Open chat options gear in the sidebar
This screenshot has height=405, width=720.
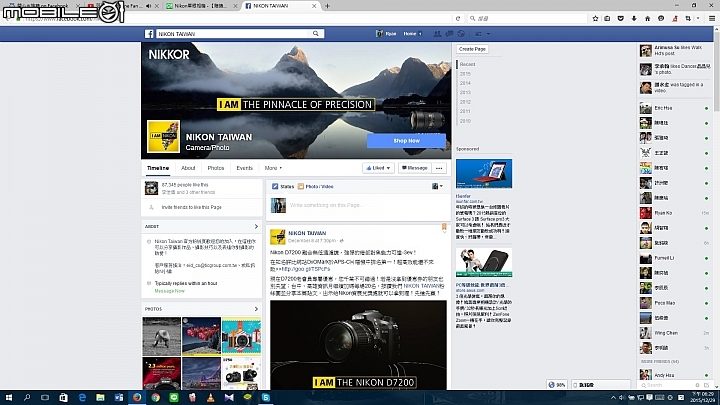697,385
